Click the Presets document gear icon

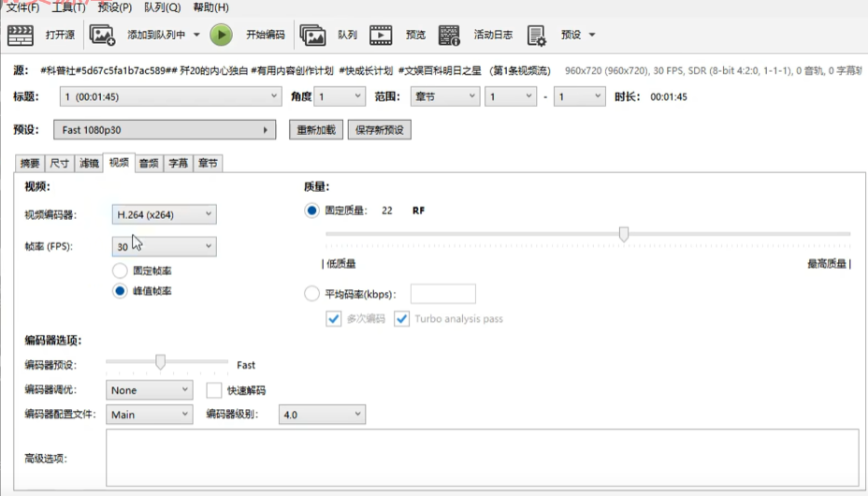point(537,36)
